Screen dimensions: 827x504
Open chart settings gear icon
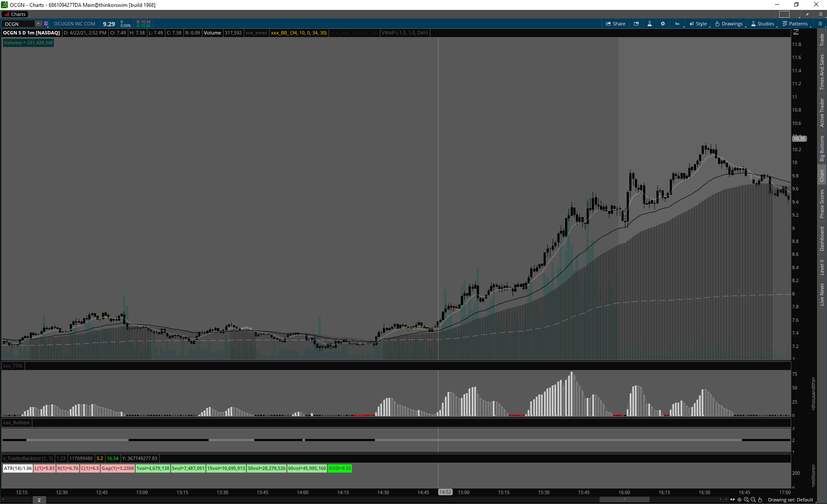(x=663, y=24)
